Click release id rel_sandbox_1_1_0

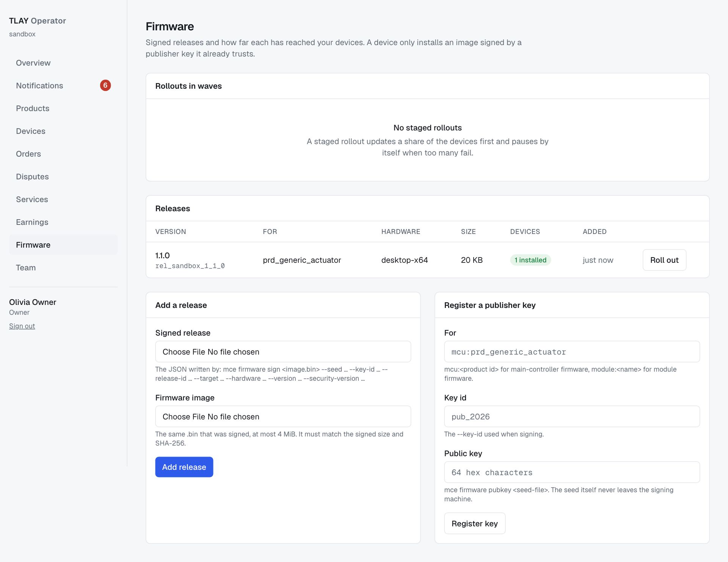point(190,266)
